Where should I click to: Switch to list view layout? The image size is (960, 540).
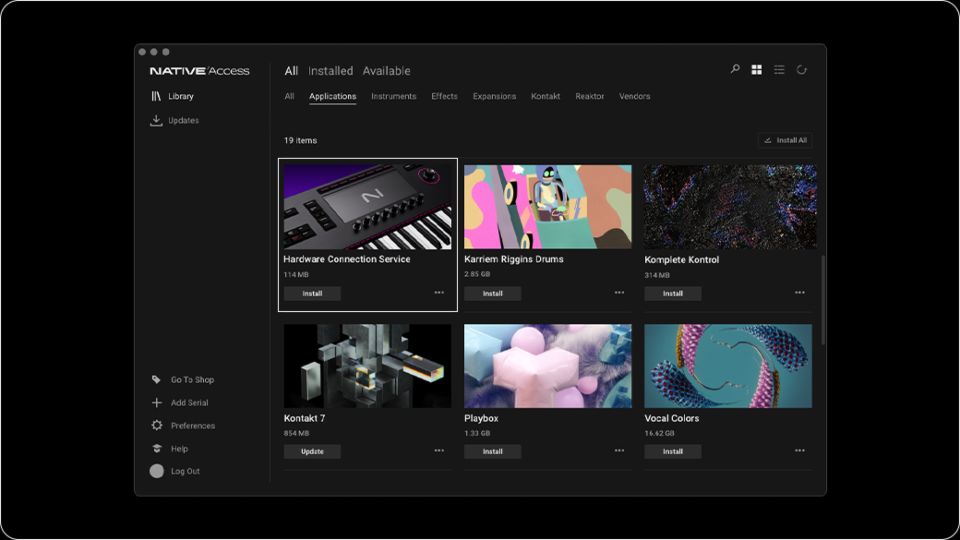click(779, 70)
